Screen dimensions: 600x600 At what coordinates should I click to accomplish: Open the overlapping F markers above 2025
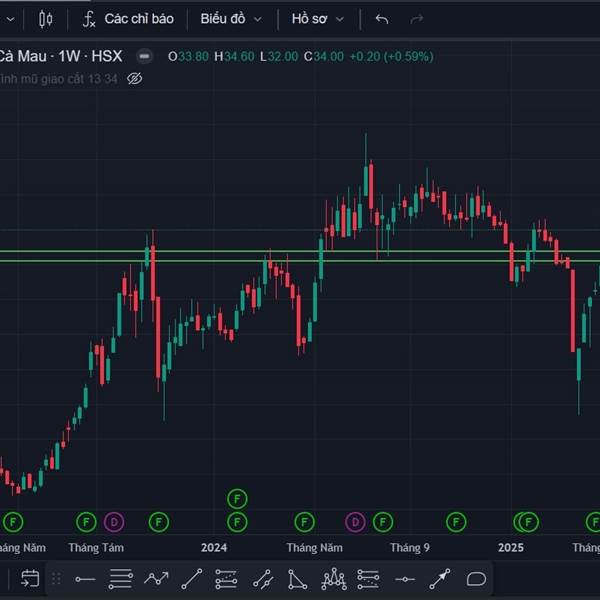tap(526, 522)
